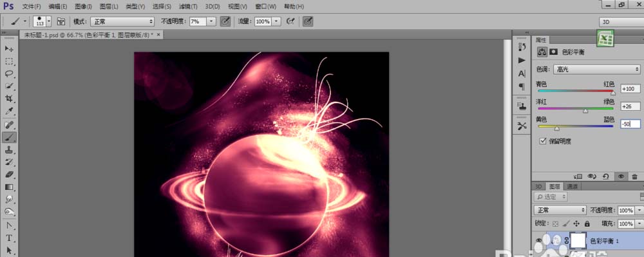Viewport: 644px width, 257px height.
Task: Select the Path Selection tool
Action: (x=9, y=251)
